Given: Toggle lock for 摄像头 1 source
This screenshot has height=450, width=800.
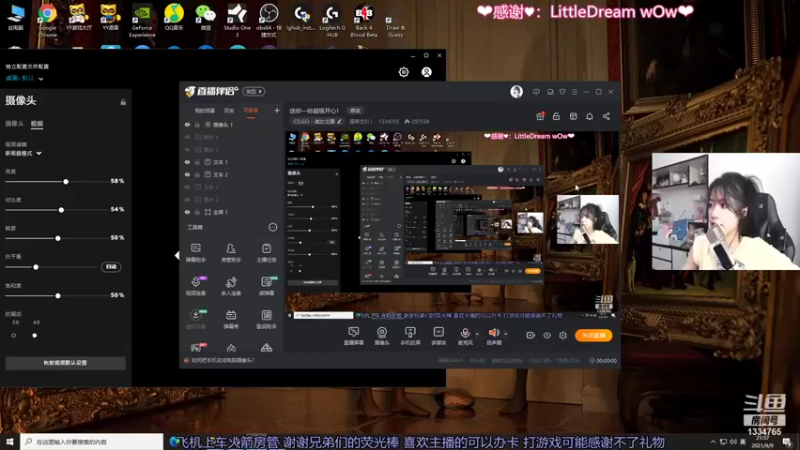Looking at the screenshot, I should pyautogui.click(x=197, y=124).
